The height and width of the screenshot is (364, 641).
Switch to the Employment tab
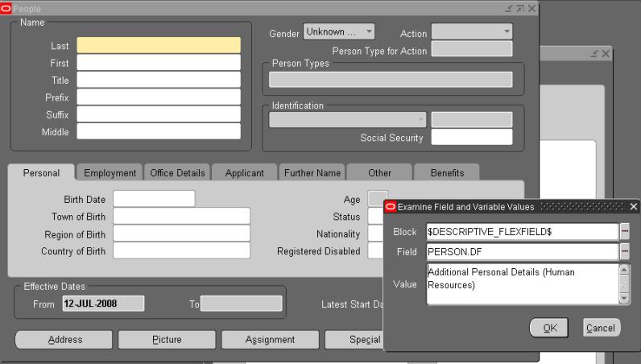pos(110,173)
